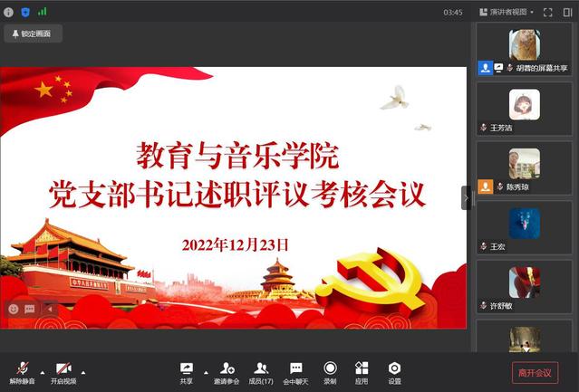Click the screen-share indicator icon on 胡蓉 tile
This screenshot has height=392, width=579.
498,68
